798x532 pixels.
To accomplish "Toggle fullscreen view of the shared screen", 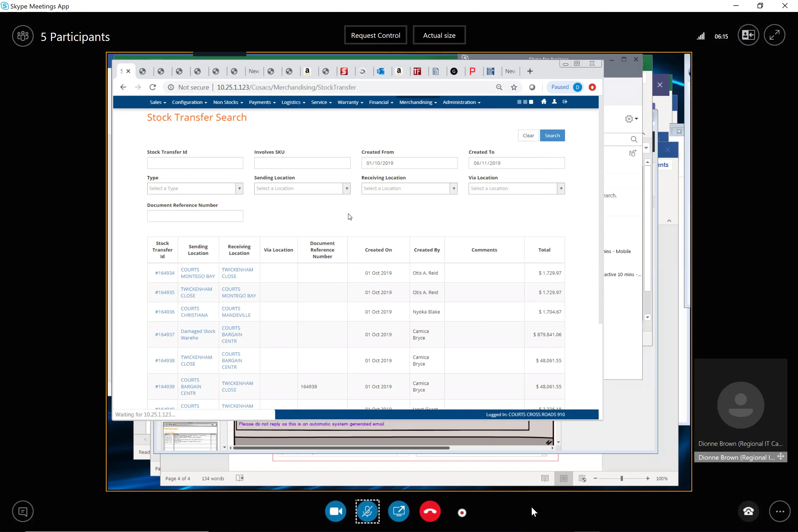I will pos(775,35).
